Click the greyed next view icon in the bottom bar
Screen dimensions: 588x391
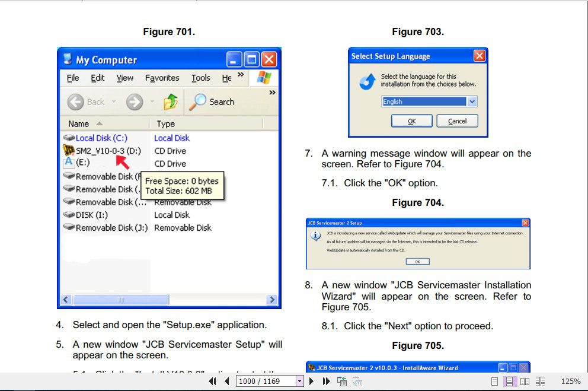(x=357, y=382)
